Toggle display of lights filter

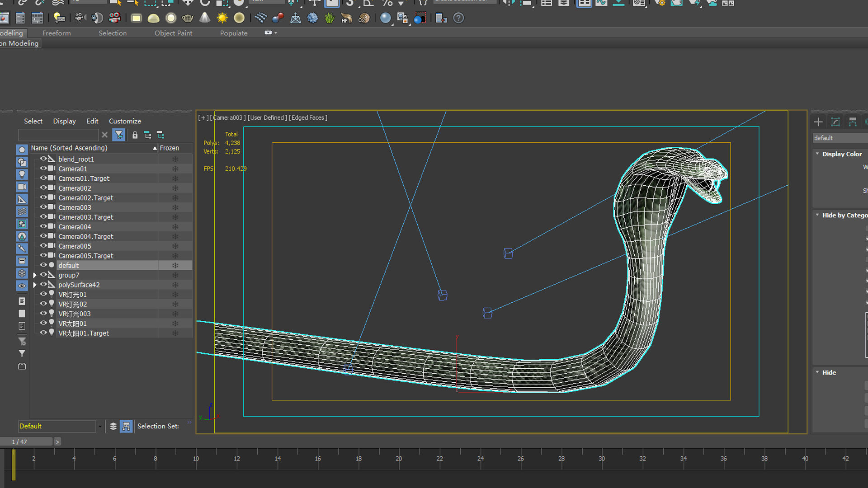click(x=22, y=174)
